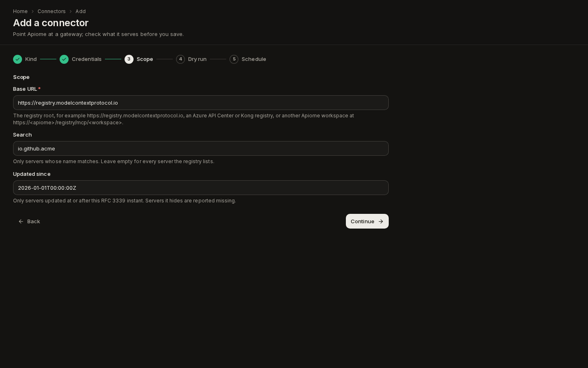
Task: Click the Continue button
Action: (x=367, y=221)
